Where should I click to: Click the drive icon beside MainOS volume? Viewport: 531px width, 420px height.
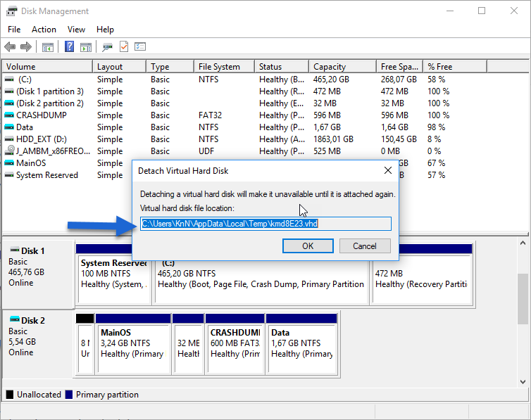point(9,163)
